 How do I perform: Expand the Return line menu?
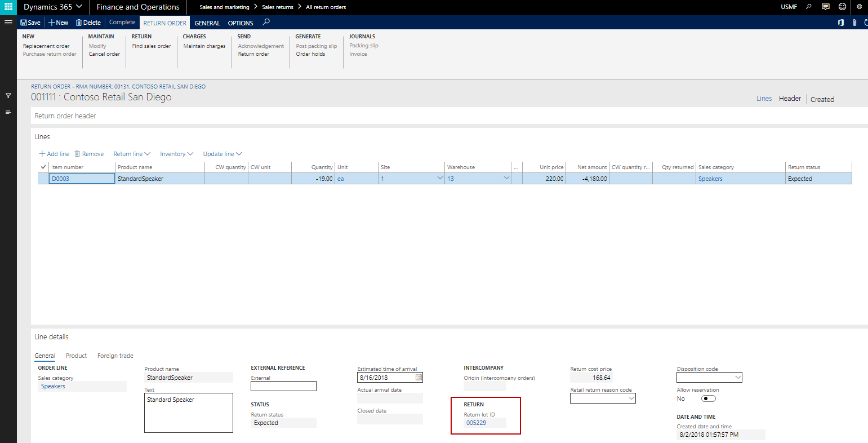click(132, 154)
